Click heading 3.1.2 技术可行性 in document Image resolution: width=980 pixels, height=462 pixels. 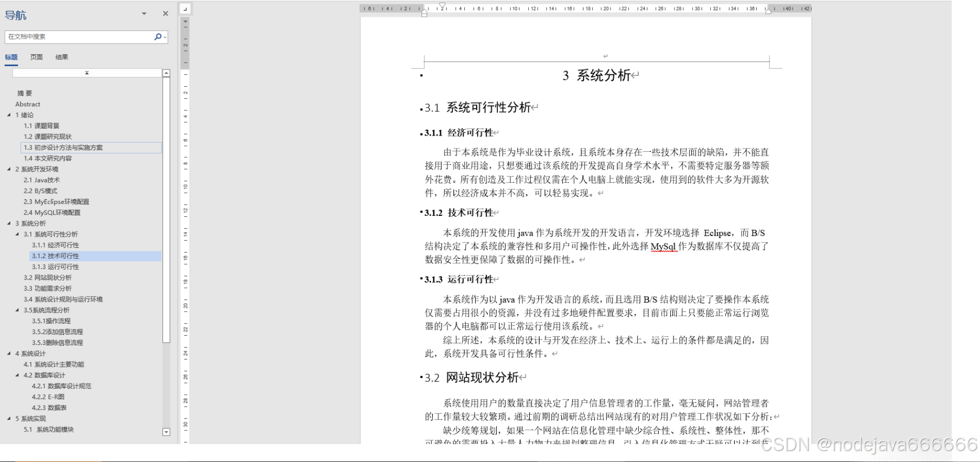[x=459, y=213]
